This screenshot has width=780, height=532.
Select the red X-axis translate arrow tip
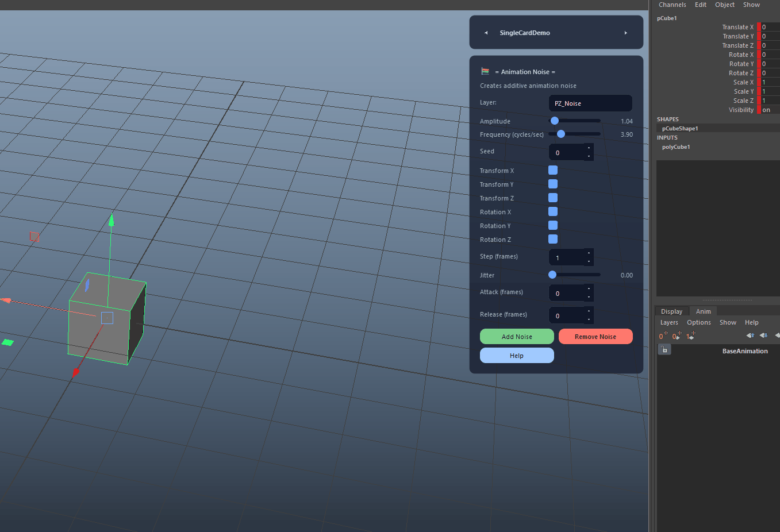coord(75,372)
